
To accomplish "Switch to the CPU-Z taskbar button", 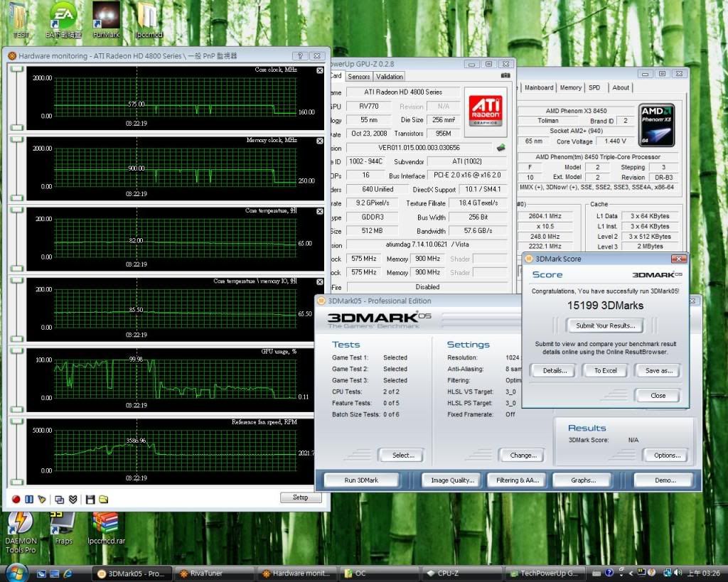I will (x=462, y=573).
